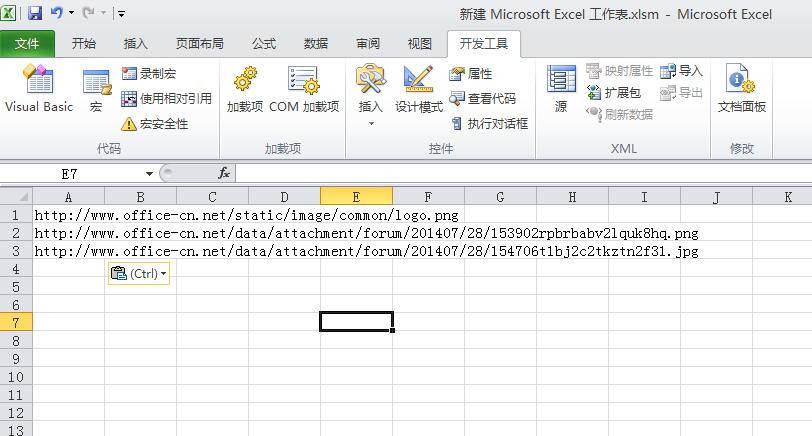Undo the last action
This screenshot has height=436, width=812.
(56, 12)
